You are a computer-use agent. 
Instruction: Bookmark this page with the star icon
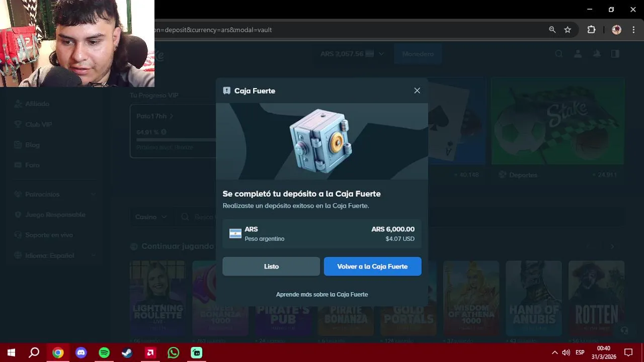(x=568, y=30)
